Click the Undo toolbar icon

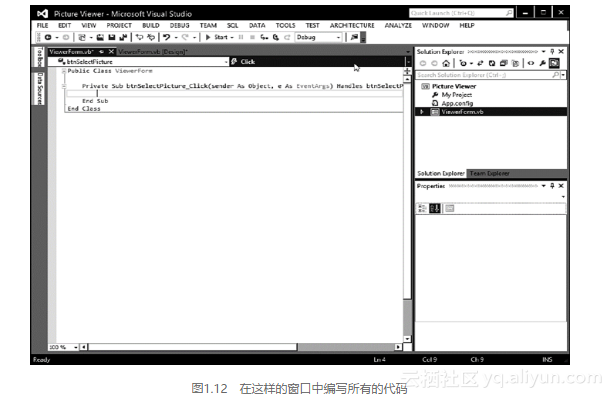(167, 37)
